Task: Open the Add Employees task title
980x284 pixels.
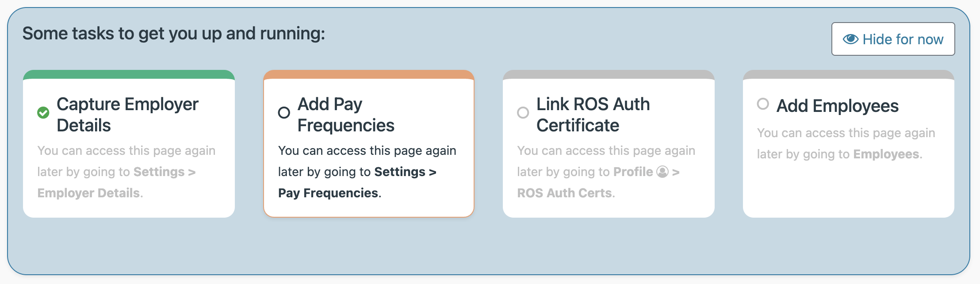Action: coord(838,106)
